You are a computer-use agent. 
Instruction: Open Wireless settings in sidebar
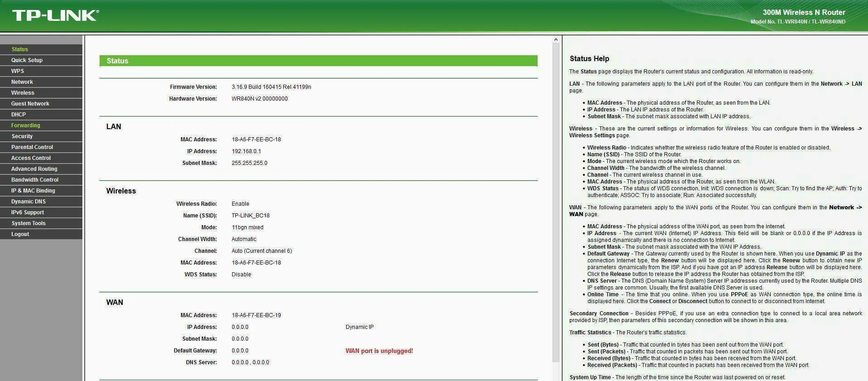click(x=41, y=93)
